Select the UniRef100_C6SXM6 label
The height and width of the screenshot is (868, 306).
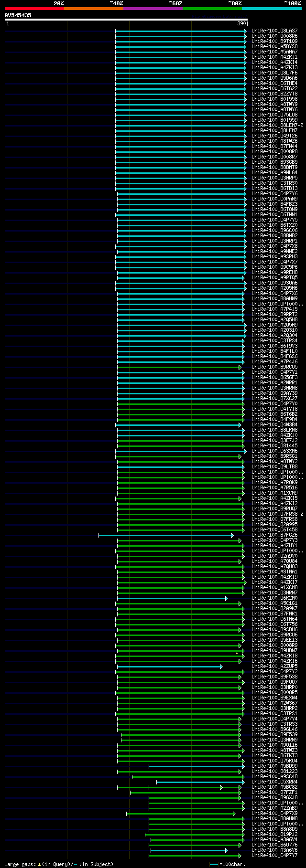coord(274,451)
